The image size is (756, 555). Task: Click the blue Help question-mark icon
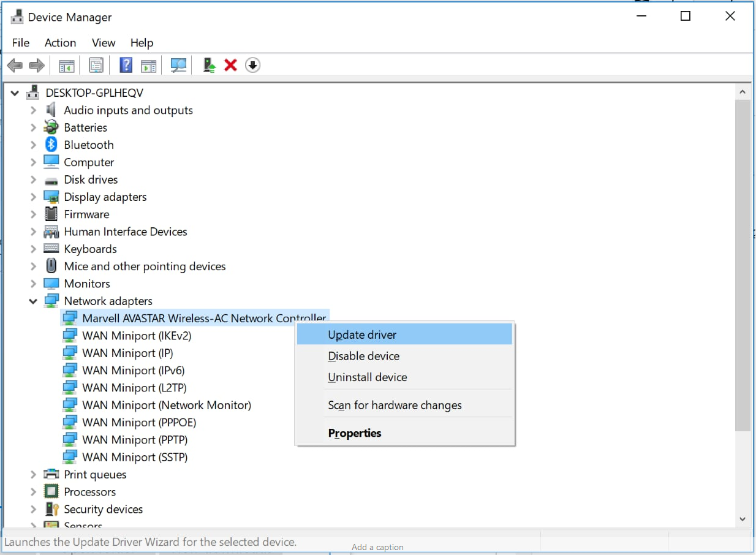pyautogui.click(x=126, y=65)
